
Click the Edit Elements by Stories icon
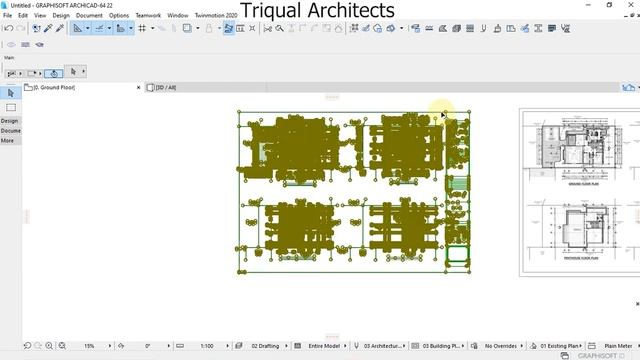click(366, 28)
